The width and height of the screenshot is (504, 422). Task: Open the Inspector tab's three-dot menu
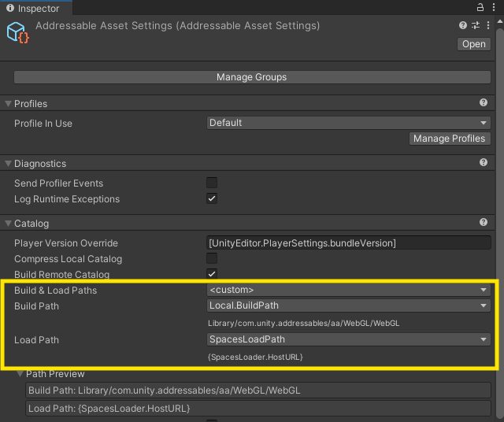494,7
